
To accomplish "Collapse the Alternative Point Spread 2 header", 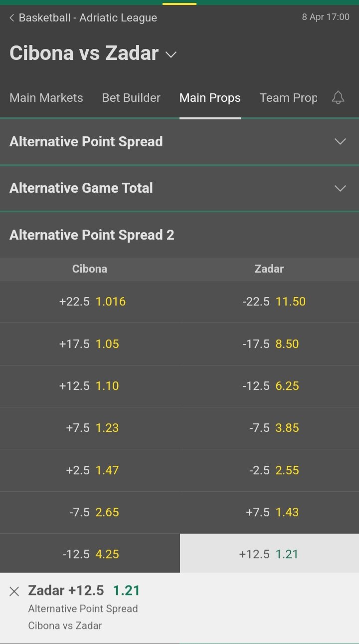I will (179, 235).
